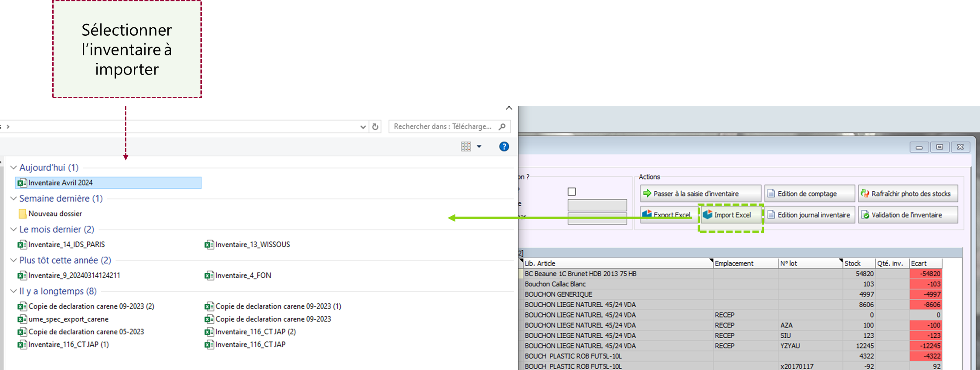Tick the empty checkbox left of Actions

(x=572, y=192)
